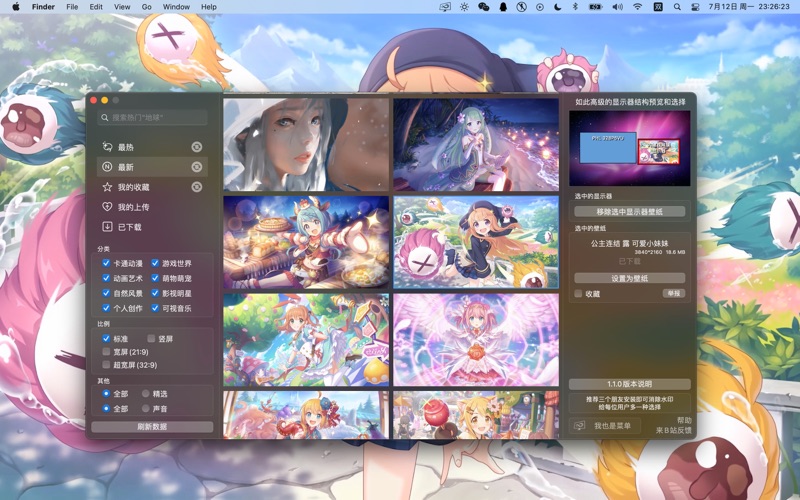This screenshot has width=800, height=500.
Task: Click the 刷新数据 refresh button
Action: [152, 427]
